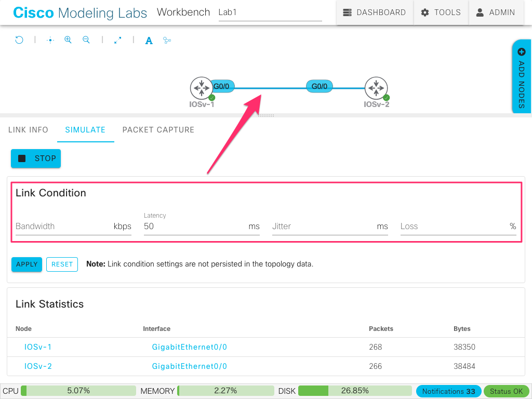Zoom out of the topology canvas
Image resolution: width=532 pixels, height=399 pixels.
click(x=86, y=40)
